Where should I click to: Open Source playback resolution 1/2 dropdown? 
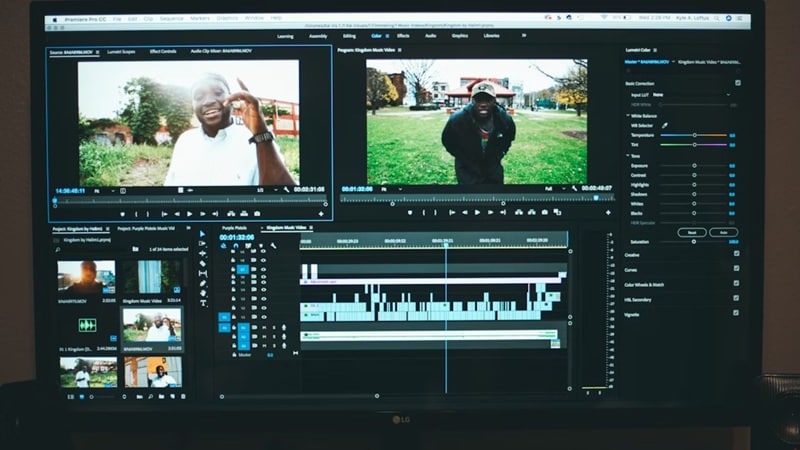tap(267, 190)
